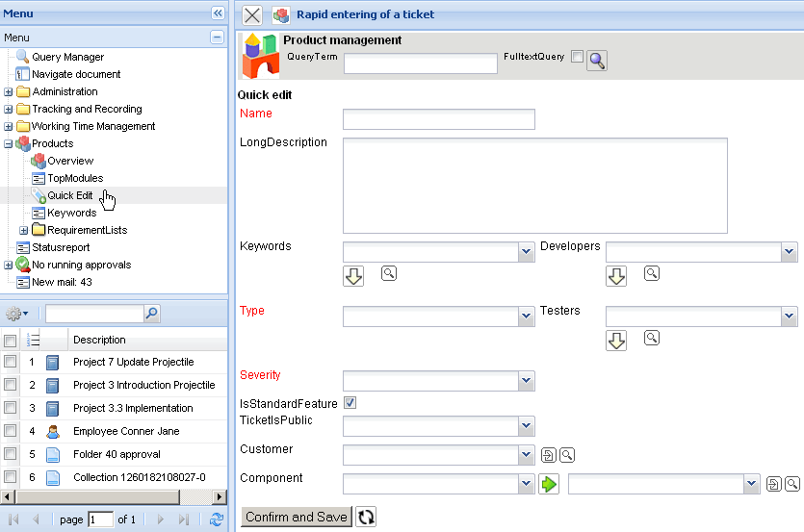Click the refresh icon beside Confirm and Save
The width and height of the screenshot is (804, 532).
(x=366, y=518)
